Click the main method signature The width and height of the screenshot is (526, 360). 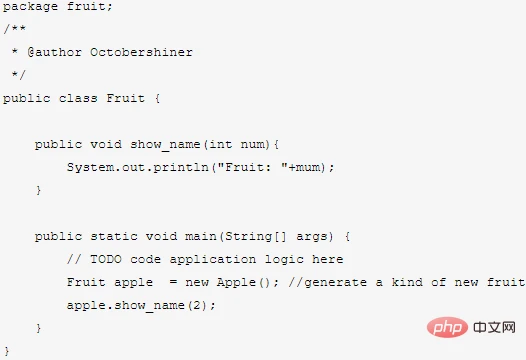(x=193, y=236)
